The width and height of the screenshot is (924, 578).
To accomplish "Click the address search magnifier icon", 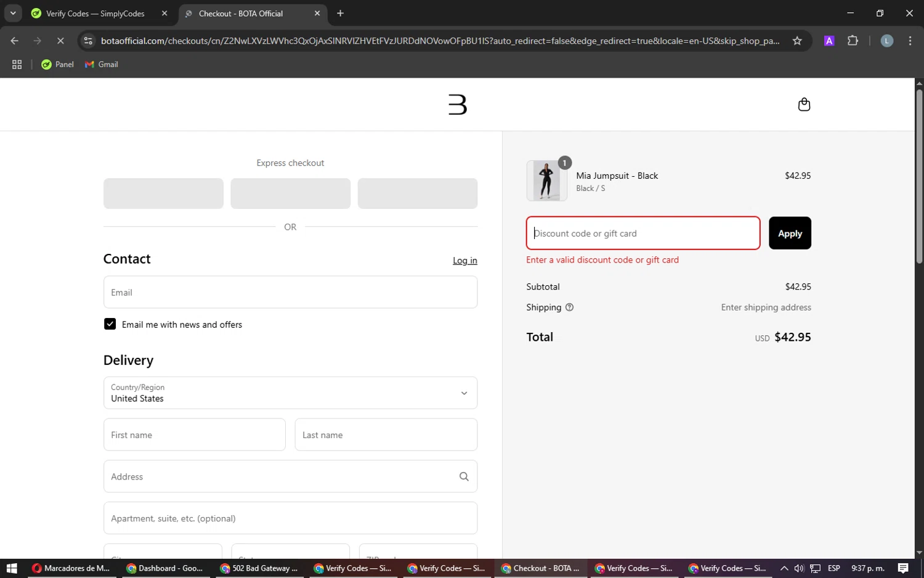I will tap(464, 476).
